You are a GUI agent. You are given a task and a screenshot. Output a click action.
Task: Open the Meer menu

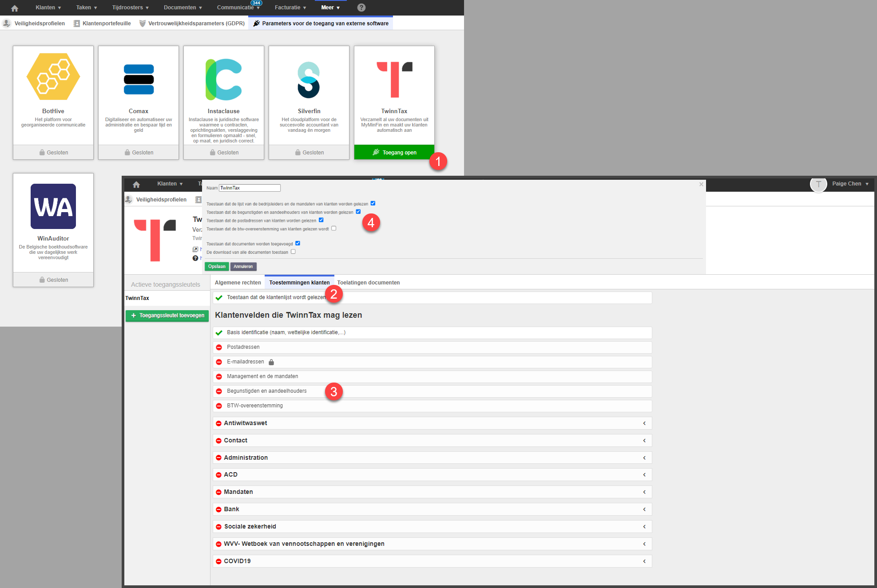(330, 8)
